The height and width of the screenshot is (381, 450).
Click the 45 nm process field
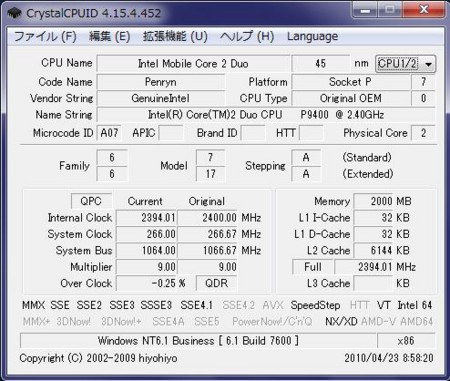click(x=320, y=63)
